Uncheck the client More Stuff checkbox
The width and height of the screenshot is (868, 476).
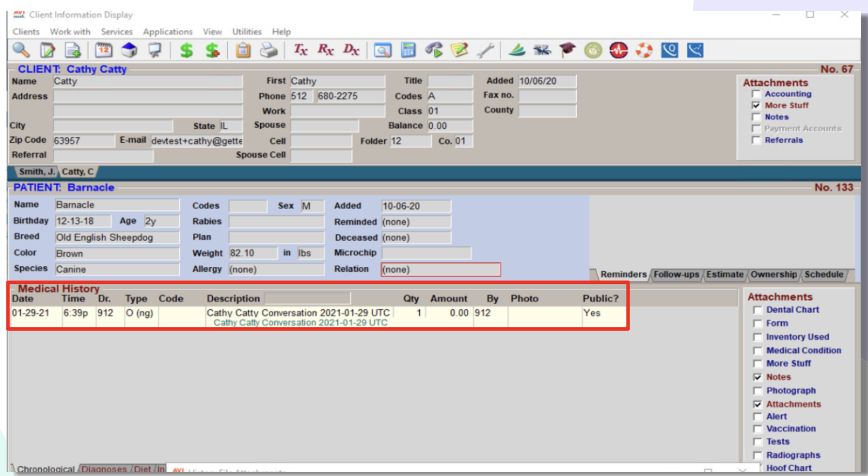pyautogui.click(x=756, y=105)
